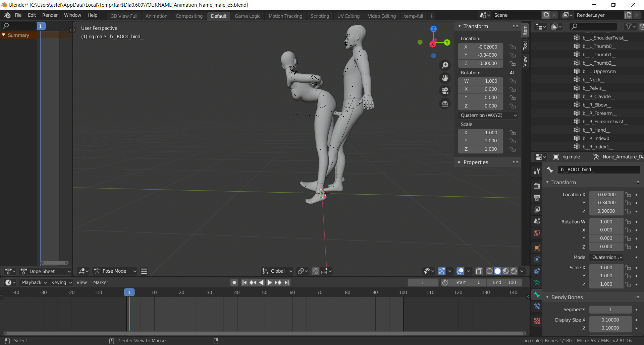Open the Dope Sheet mode dropdown
Image resolution: width=644 pixels, height=345 pixels.
click(x=45, y=271)
